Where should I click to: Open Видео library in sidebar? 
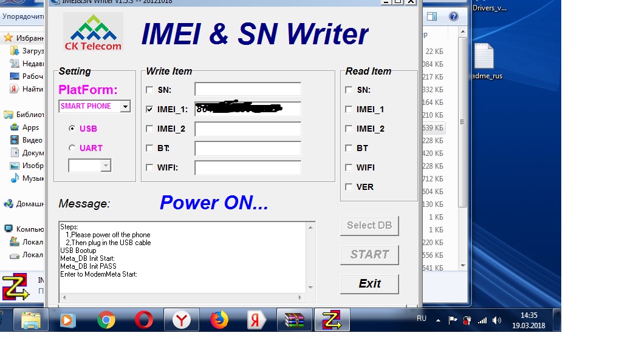[27, 140]
